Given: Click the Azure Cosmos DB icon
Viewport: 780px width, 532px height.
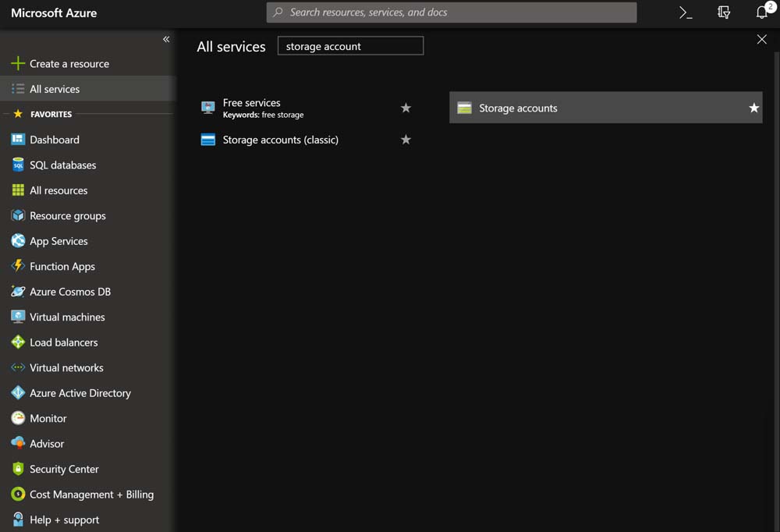Looking at the screenshot, I should (x=18, y=292).
